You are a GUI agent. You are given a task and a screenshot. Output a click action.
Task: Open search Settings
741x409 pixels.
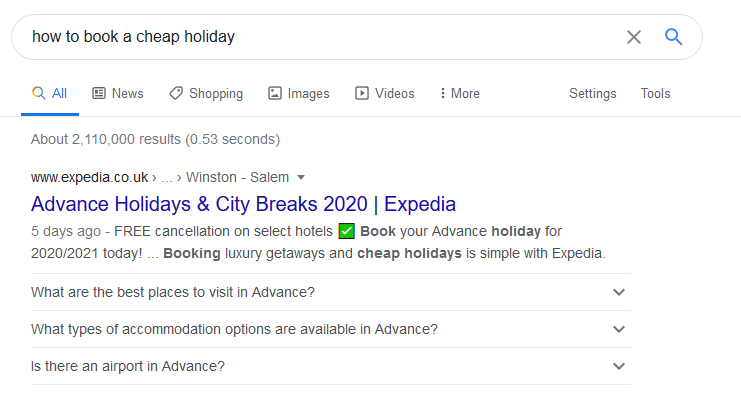tap(592, 93)
